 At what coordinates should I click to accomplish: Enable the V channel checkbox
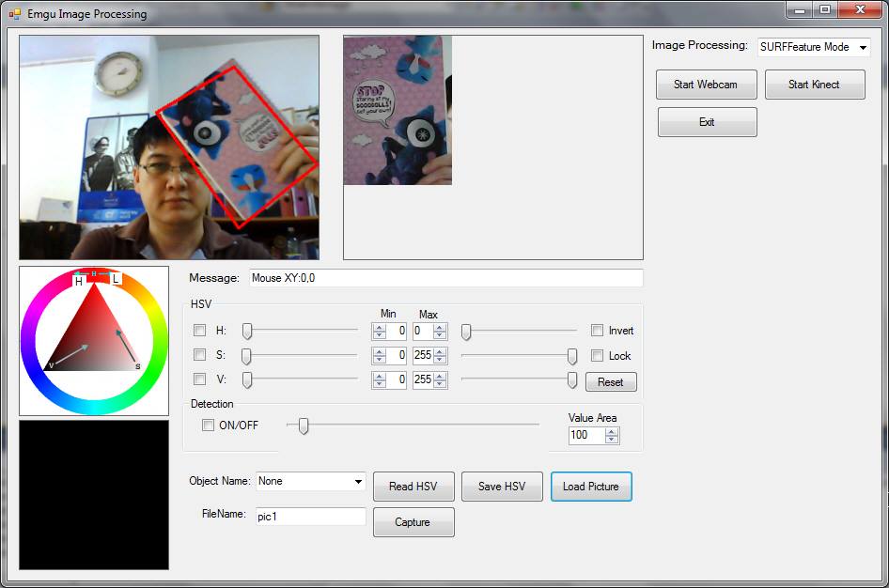coord(199,379)
